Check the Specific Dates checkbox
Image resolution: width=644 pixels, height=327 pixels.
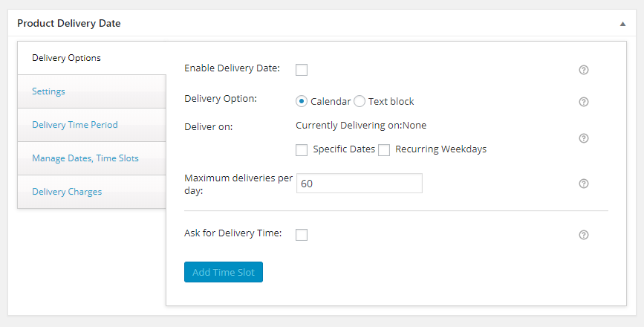coord(302,150)
